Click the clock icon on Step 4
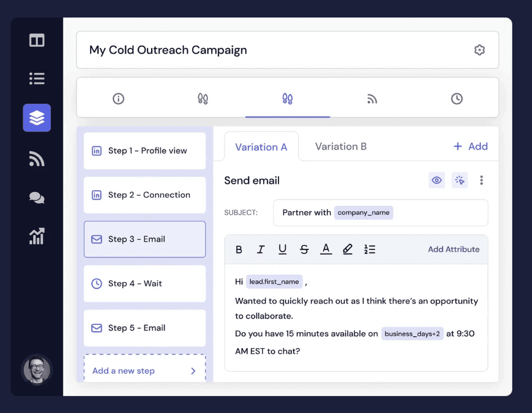Image resolution: width=532 pixels, height=413 pixels. point(97,284)
